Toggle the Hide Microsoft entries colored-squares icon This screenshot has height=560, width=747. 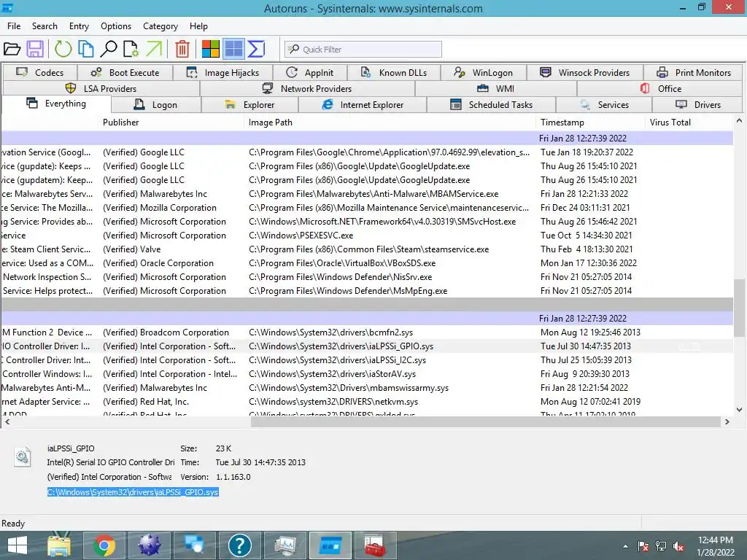tap(211, 49)
